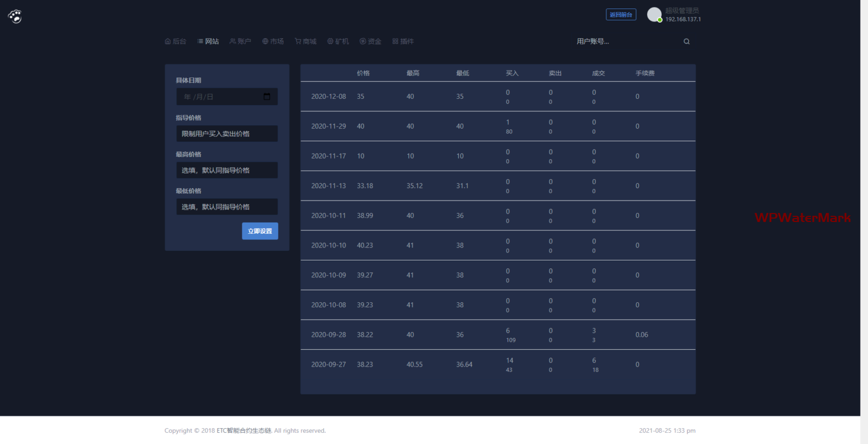Open the 账户 accounts menu
Screen dimensions: 868x444
click(240, 41)
